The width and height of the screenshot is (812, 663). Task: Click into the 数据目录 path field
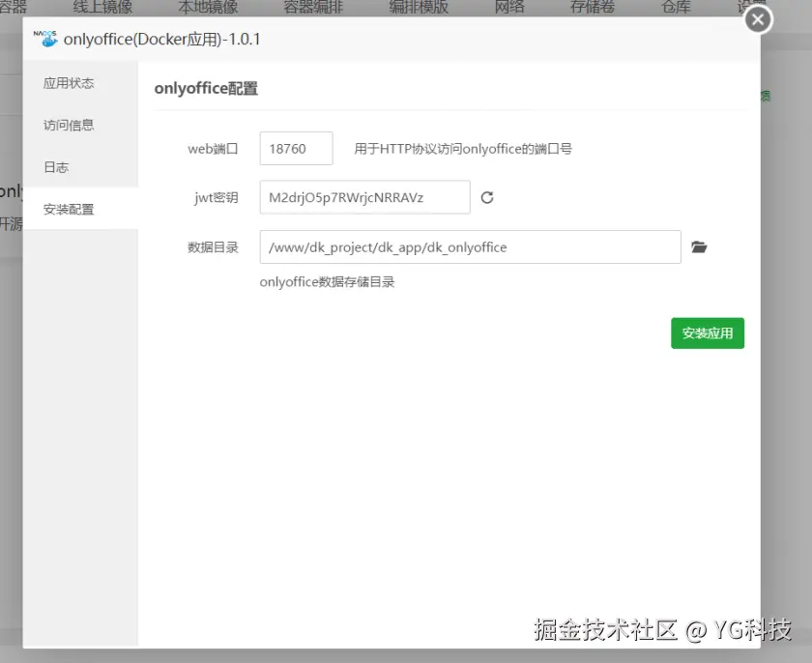pos(470,246)
